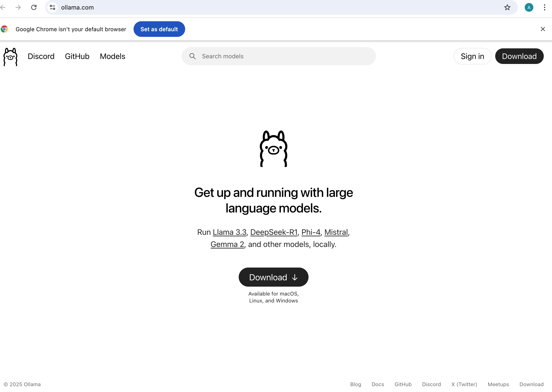Open the Discord header link
Viewport: 552px width, 392px height.
[41, 56]
